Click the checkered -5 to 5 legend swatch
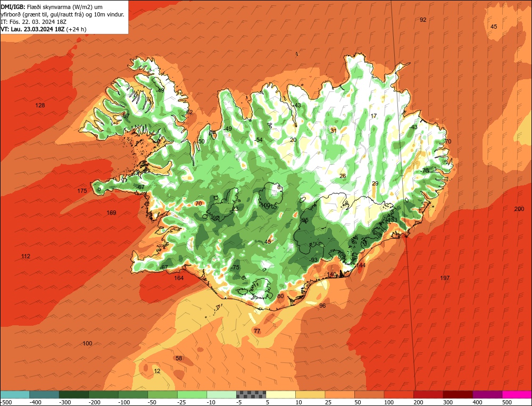Screen dimensions: 532x406 point(251,394)
